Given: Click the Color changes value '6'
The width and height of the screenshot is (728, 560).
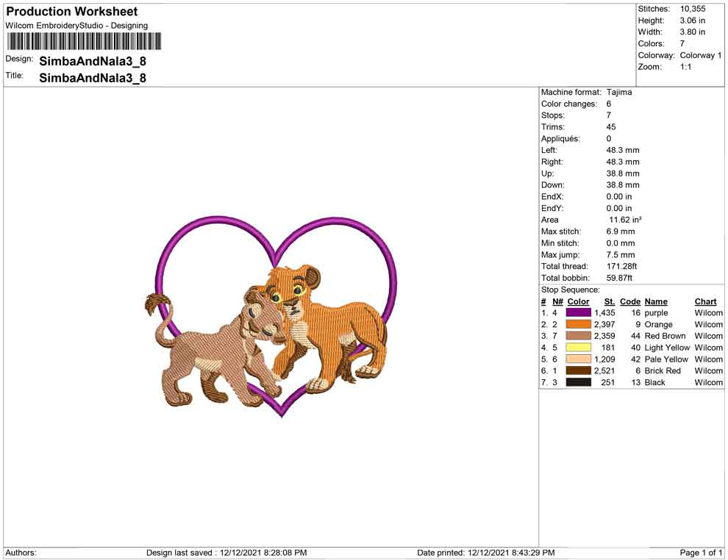Looking at the screenshot, I should tap(609, 104).
